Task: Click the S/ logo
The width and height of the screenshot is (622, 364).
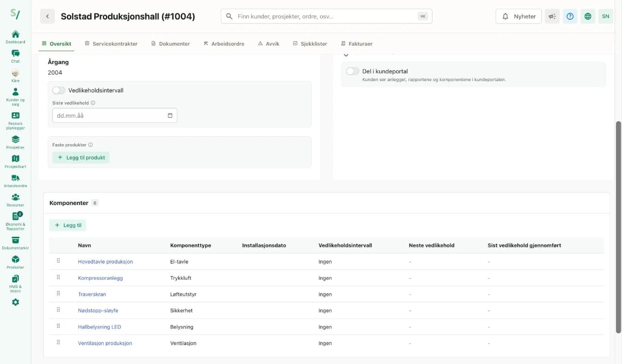Action: (15, 14)
